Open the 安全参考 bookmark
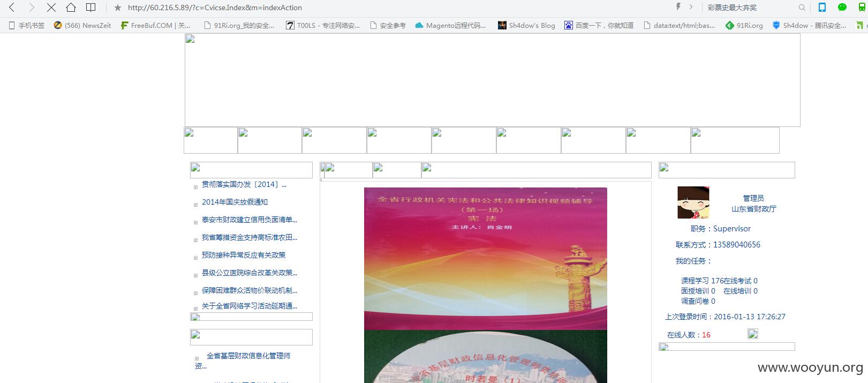Viewport: 868px width, 383px height. point(388,25)
